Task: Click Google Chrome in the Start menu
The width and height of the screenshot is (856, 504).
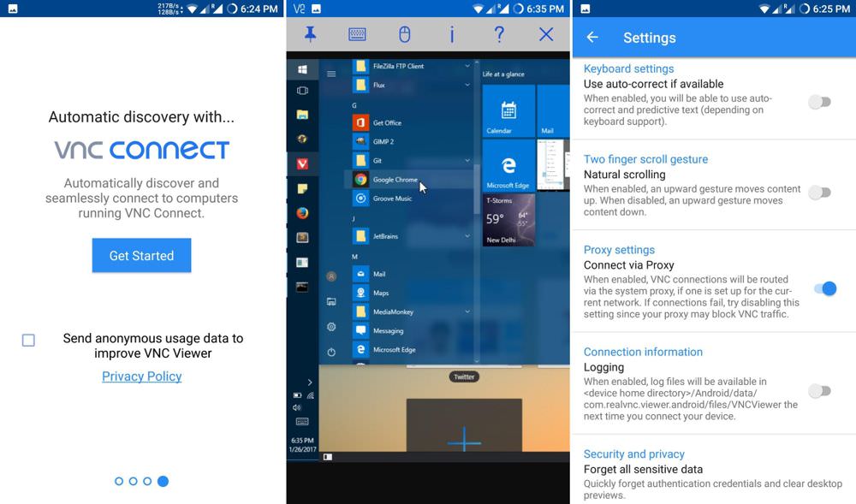Action: click(395, 180)
